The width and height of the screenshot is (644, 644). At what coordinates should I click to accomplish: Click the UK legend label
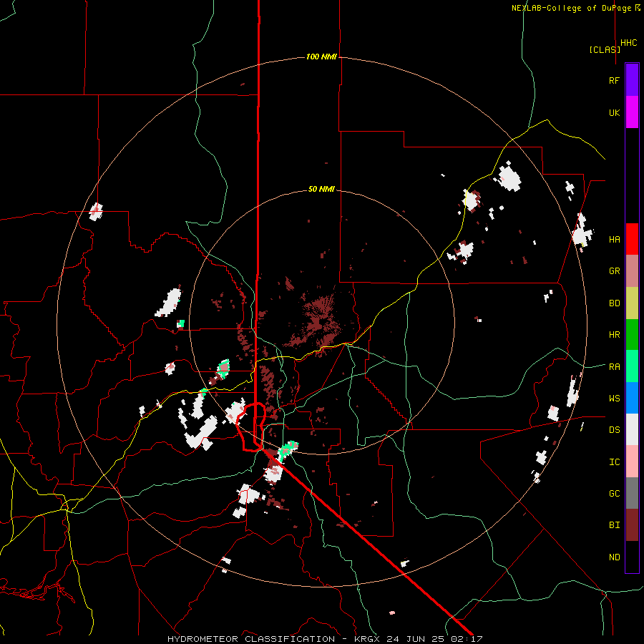(x=614, y=112)
